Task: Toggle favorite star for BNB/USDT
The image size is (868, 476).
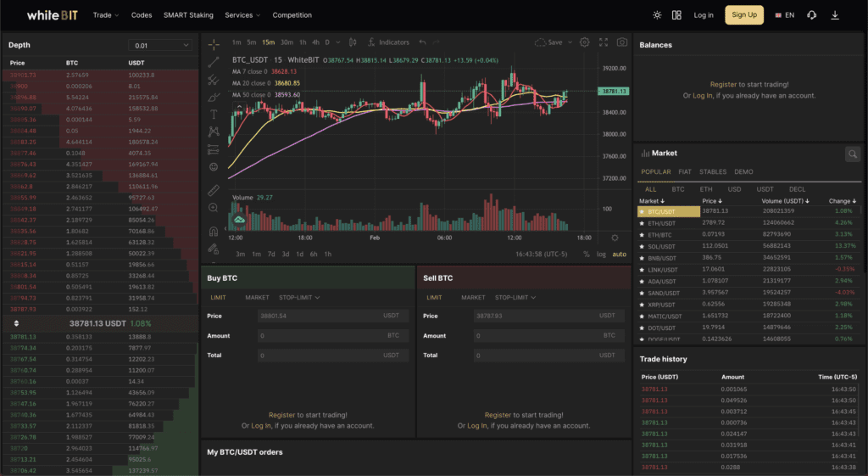Action: (642, 258)
